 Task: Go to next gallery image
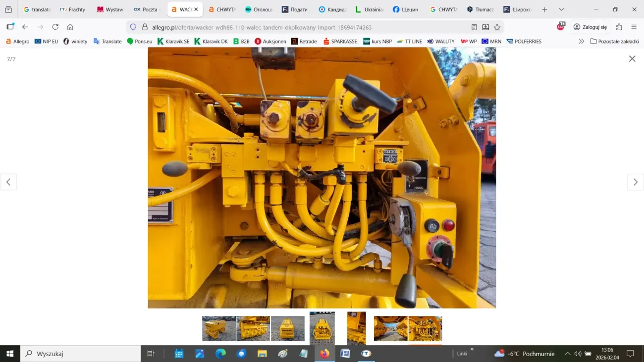pos(635,182)
